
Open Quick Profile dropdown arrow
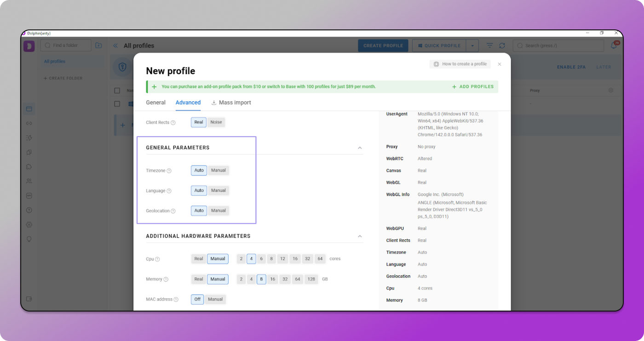(472, 46)
